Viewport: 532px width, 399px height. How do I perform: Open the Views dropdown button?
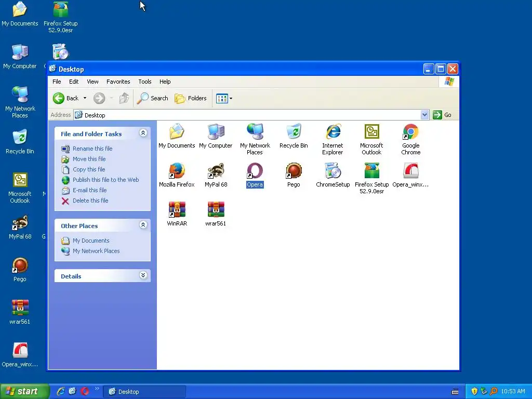click(224, 98)
